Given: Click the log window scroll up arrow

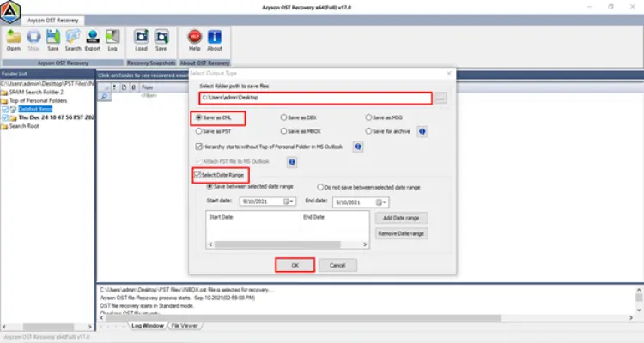Looking at the screenshot, I should [x=639, y=289].
